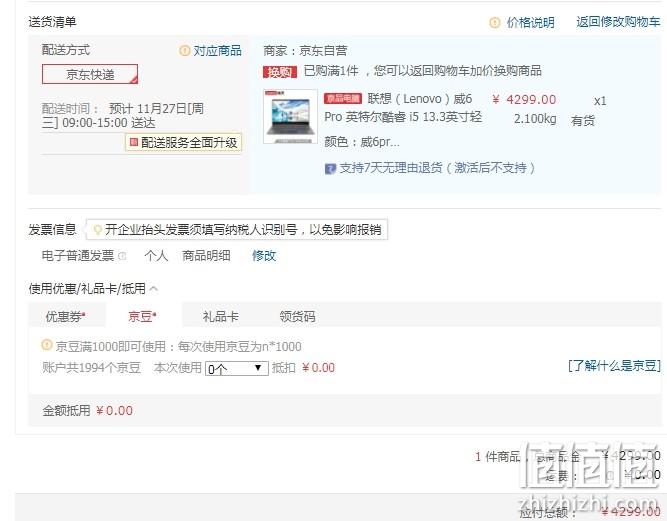
Task: Open 联想(Lenovo)威6 product title
Action: tap(403, 108)
